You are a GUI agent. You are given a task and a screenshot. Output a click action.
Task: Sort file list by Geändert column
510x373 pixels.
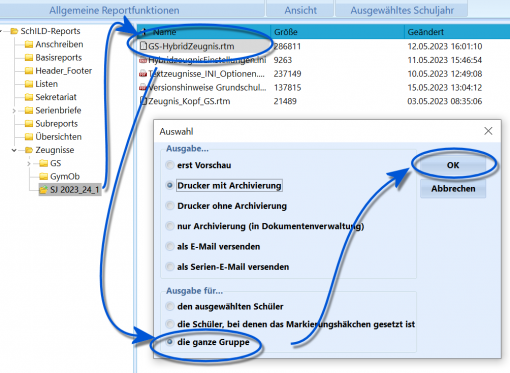point(425,32)
